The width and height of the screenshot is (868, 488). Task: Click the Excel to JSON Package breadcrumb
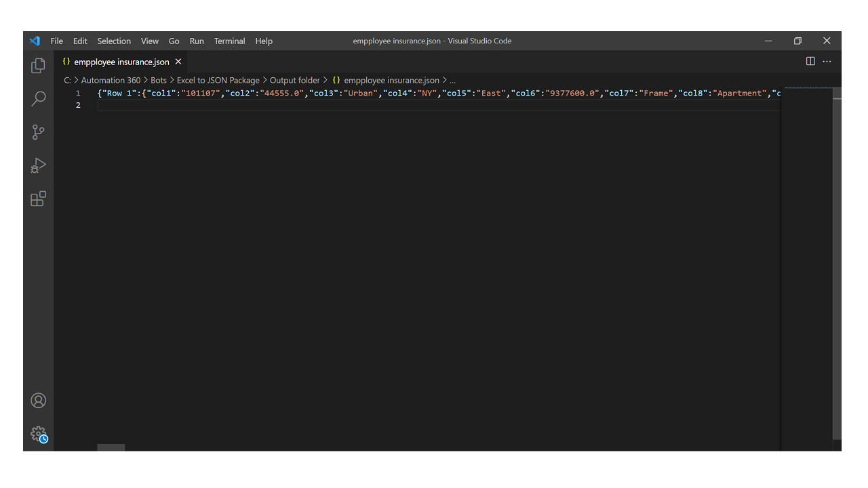point(218,80)
